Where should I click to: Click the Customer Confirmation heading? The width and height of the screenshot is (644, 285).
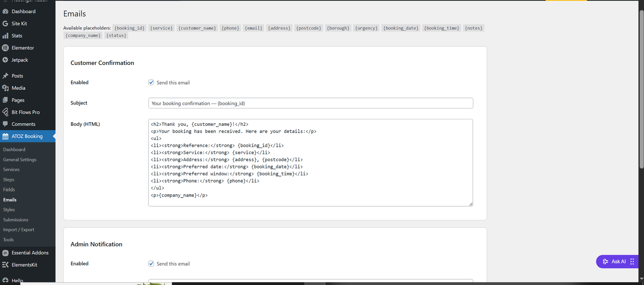point(102,63)
